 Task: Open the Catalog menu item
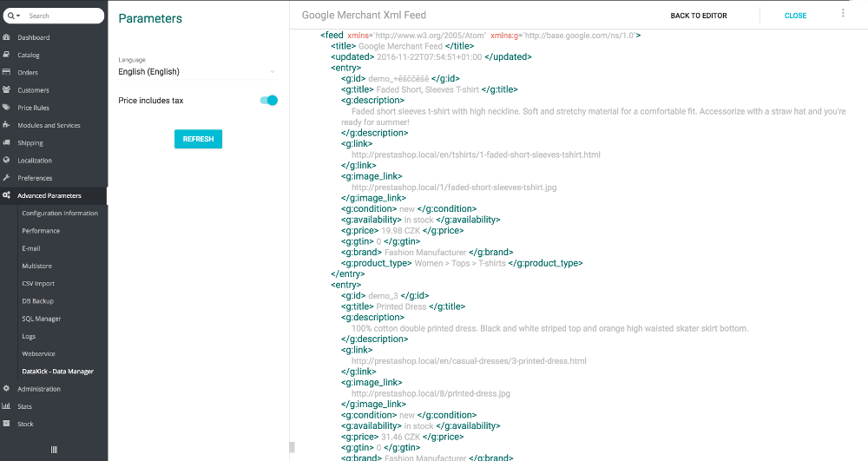pos(29,56)
